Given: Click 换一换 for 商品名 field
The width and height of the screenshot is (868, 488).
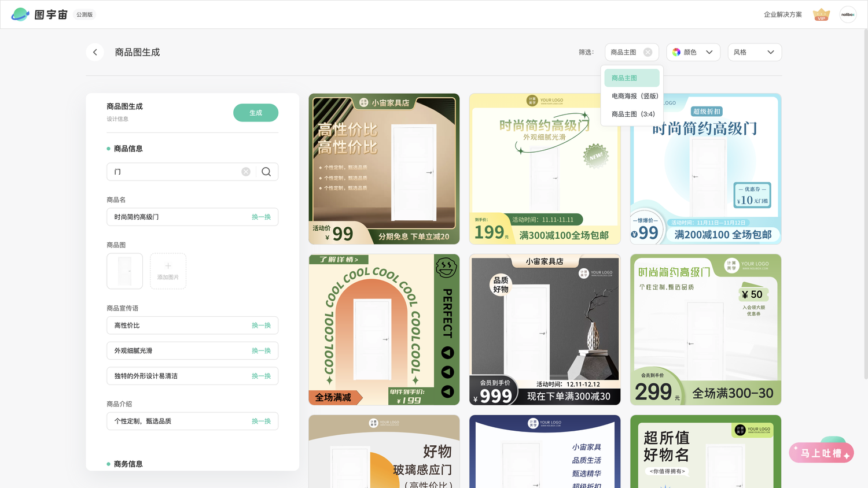Looking at the screenshot, I should click(x=261, y=217).
